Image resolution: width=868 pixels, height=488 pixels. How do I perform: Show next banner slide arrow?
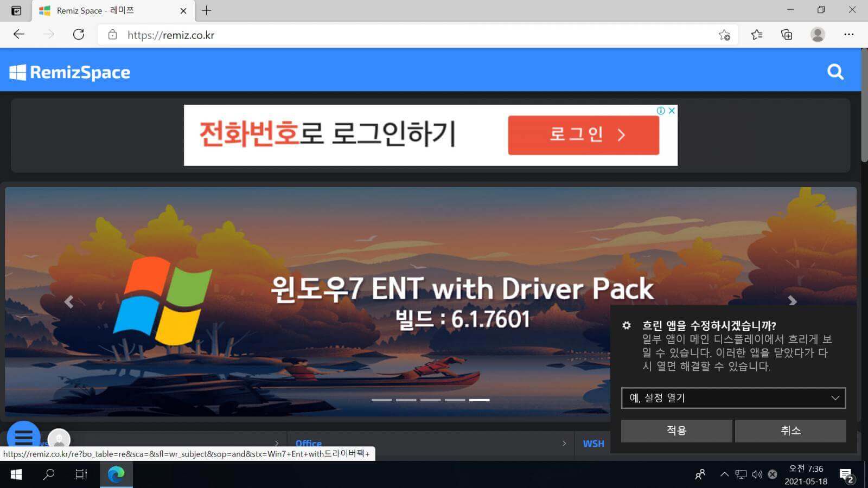792,300
